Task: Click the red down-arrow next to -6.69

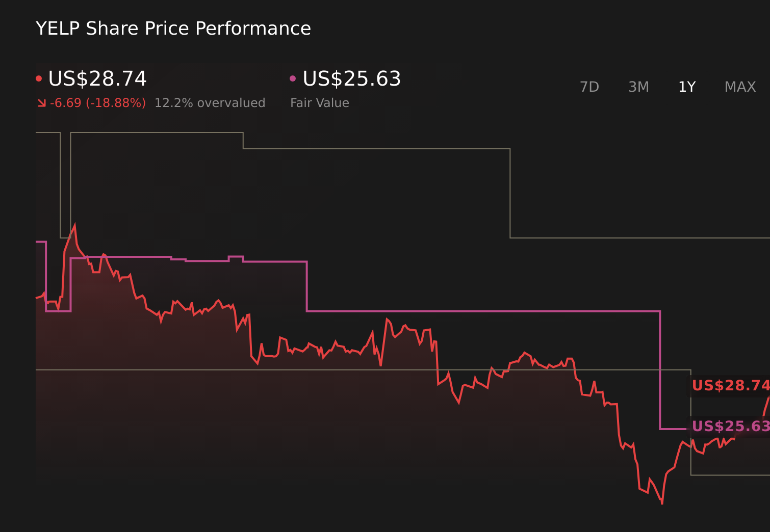Action: pos(42,103)
